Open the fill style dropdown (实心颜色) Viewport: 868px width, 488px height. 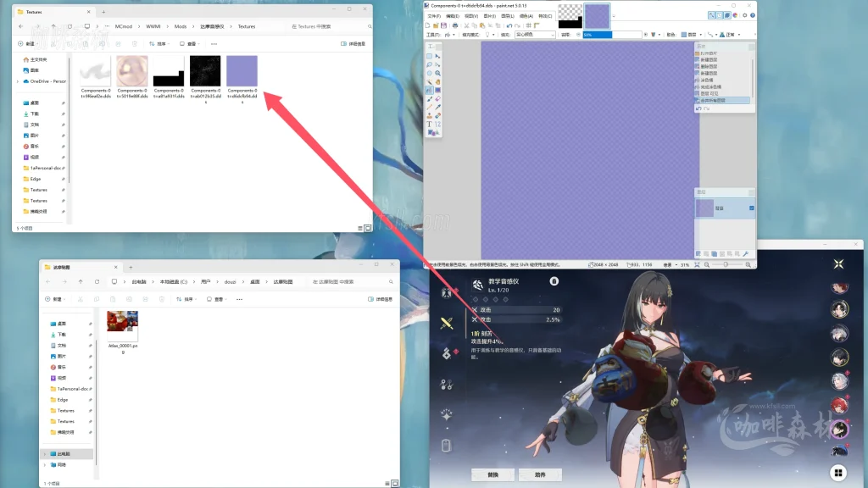(535, 35)
